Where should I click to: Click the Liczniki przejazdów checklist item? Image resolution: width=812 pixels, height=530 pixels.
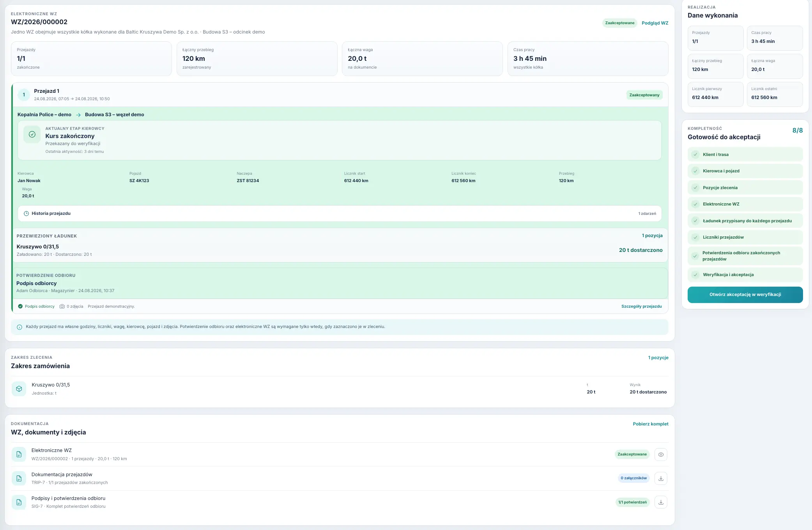coord(745,237)
